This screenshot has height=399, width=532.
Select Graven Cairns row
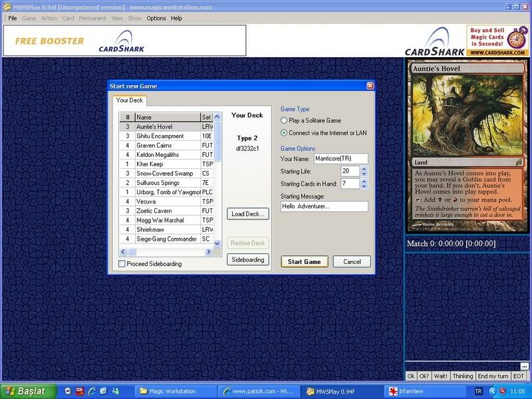click(x=166, y=145)
